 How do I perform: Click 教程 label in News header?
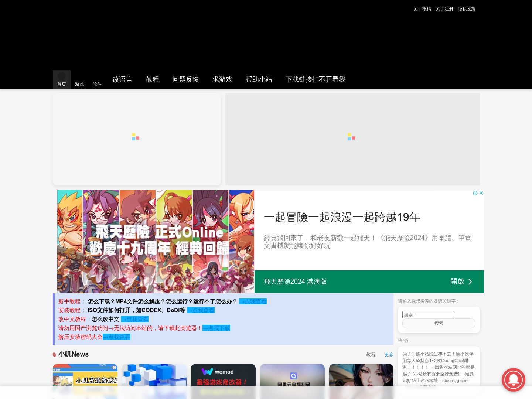click(x=371, y=355)
